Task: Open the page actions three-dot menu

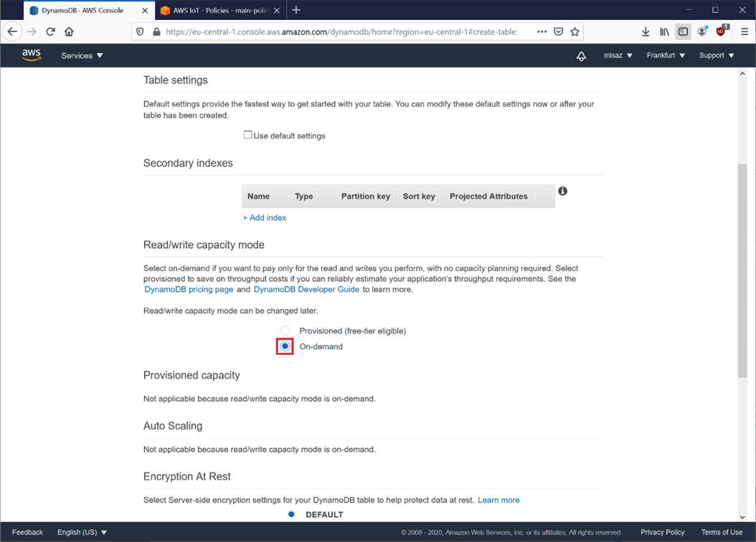Action: [x=542, y=32]
